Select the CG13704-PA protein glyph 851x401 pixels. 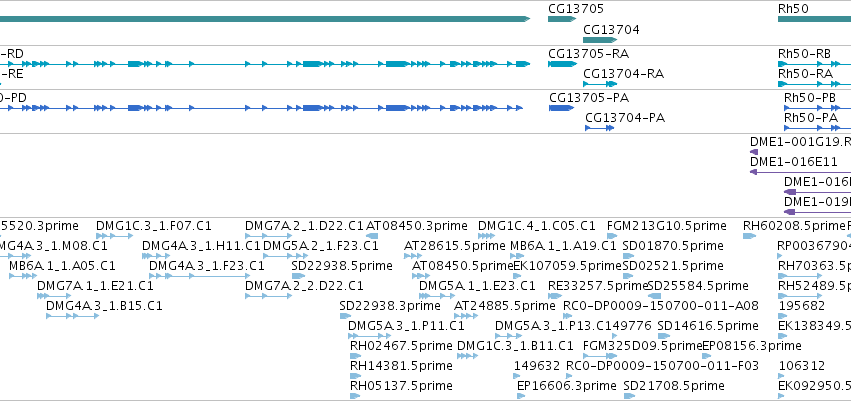point(599,128)
